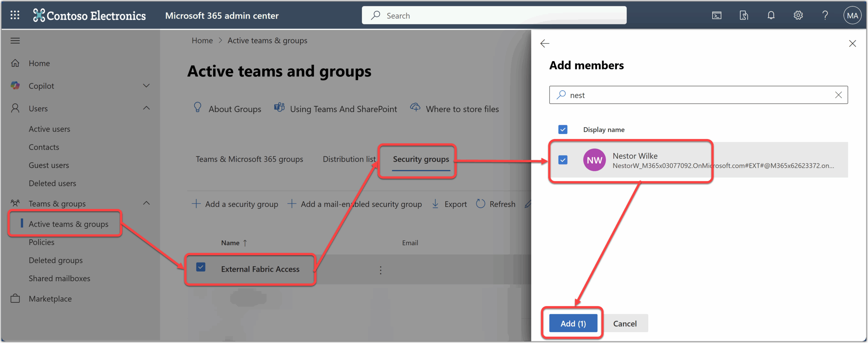The width and height of the screenshot is (868, 343).
Task: Click the Users person icon in sidebar
Action: click(x=15, y=108)
